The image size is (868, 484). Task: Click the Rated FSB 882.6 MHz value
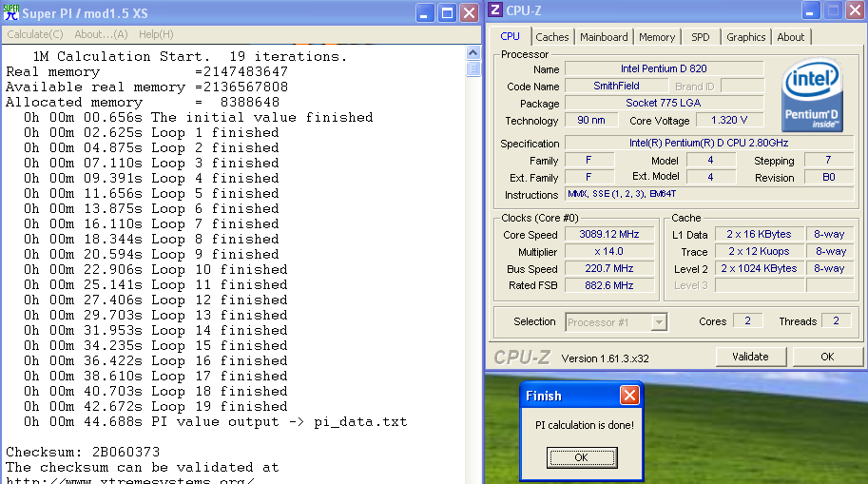point(608,286)
